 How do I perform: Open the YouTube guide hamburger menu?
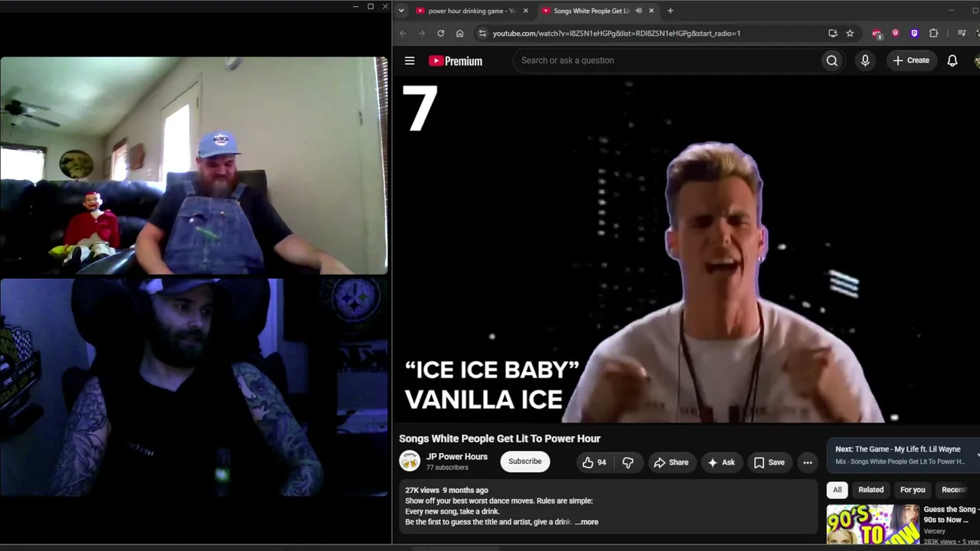[410, 60]
